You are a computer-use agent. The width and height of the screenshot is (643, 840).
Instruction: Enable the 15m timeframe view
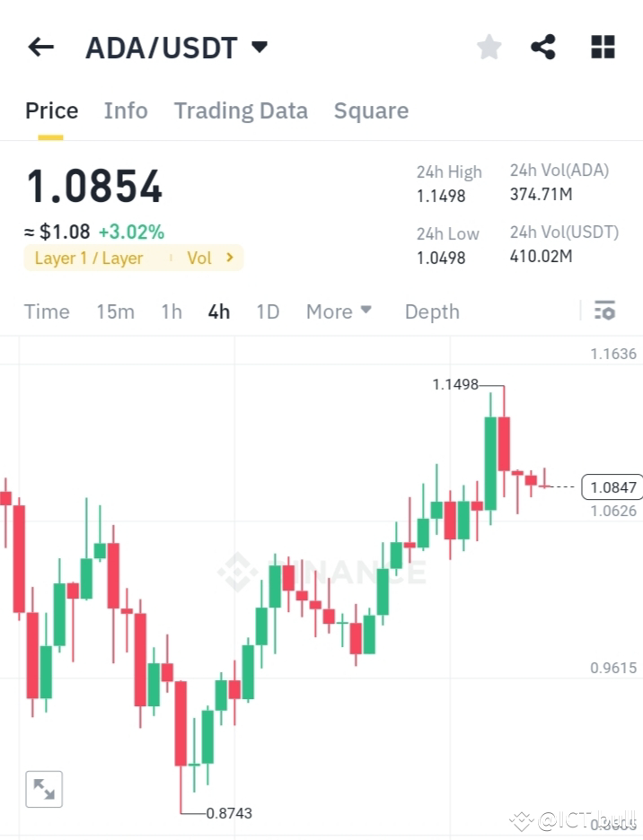115,311
